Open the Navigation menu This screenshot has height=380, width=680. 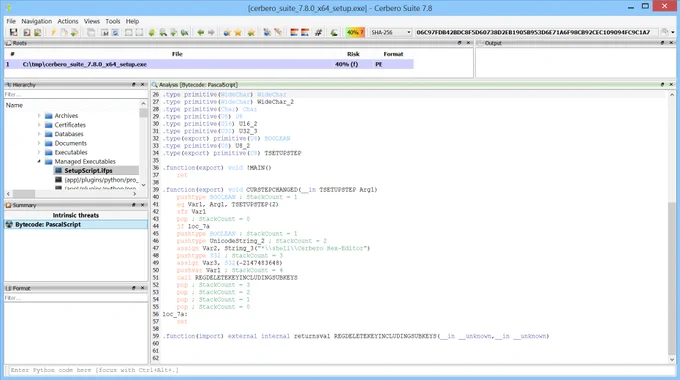[36, 21]
